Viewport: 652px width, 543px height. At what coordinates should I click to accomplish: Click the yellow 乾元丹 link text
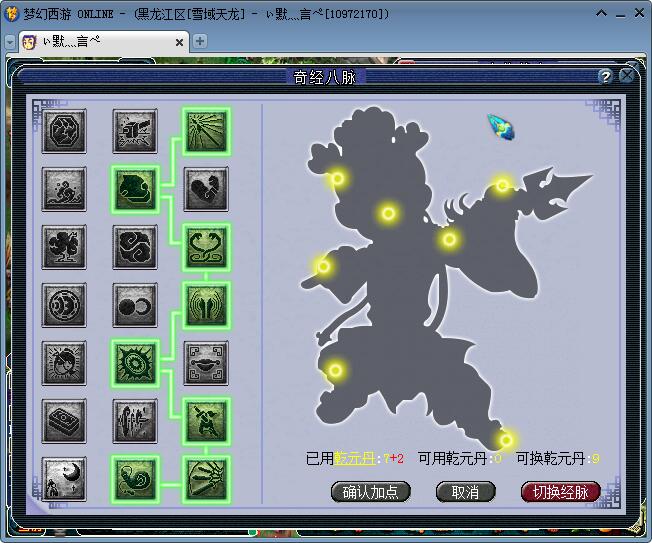coord(355,458)
